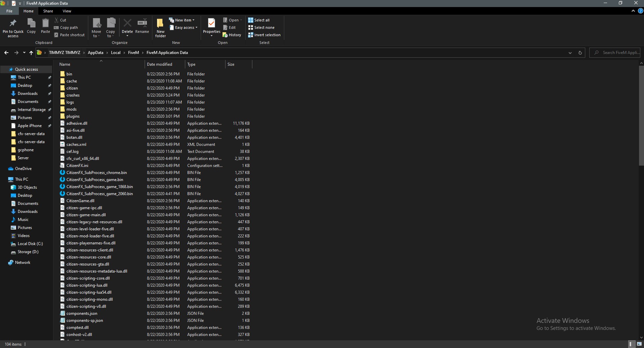Click the Rename icon

[x=142, y=27]
